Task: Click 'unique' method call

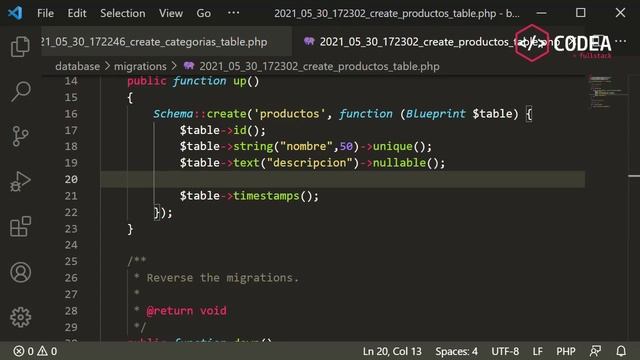Action: [x=393, y=146]
